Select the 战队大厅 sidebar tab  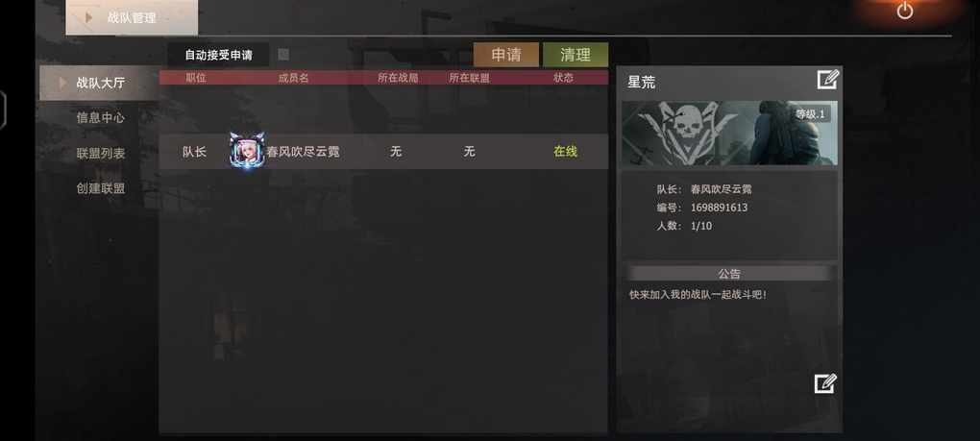[x=99, y=83]
